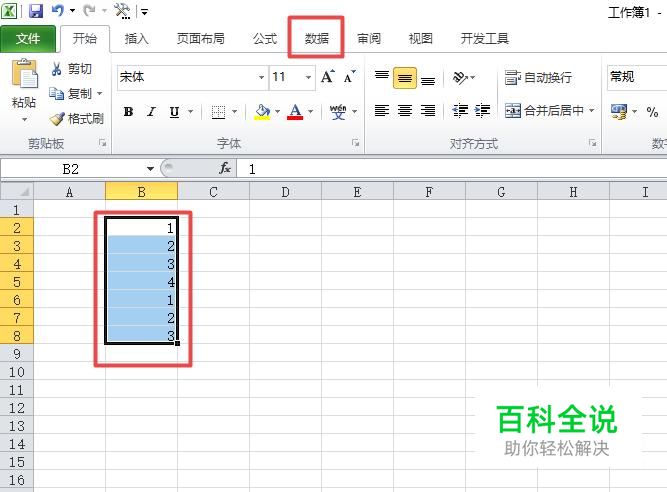Click the accounting number format icon
Screen dimensions: 667x492
619,112
